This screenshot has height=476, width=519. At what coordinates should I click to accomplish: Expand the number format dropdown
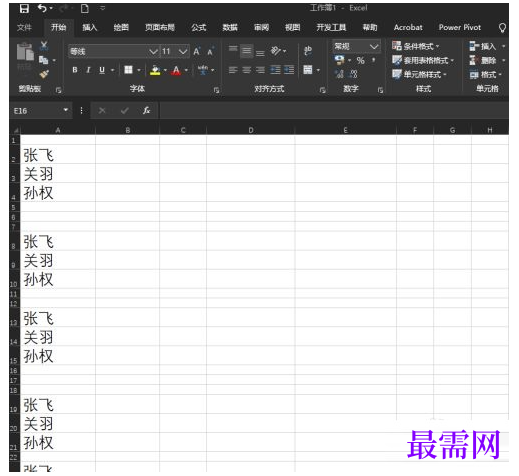[x=374, y=46]
